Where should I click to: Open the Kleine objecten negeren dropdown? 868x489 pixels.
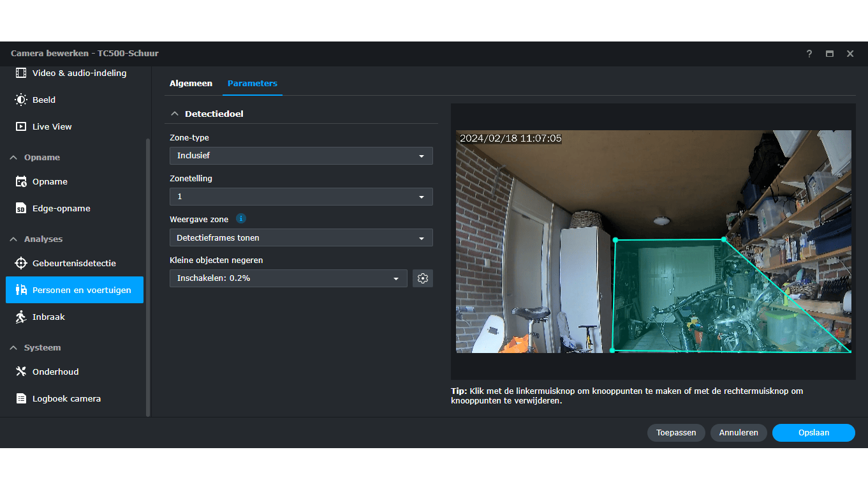[288, 278]
